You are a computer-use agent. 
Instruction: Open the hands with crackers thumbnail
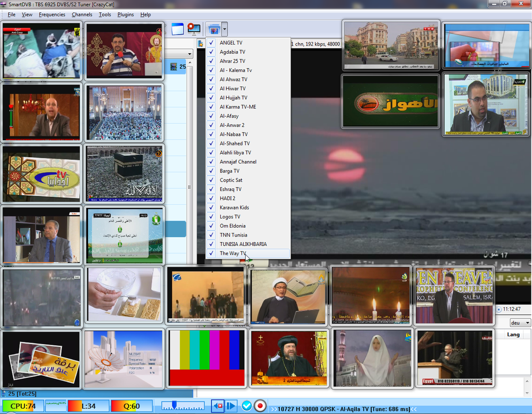tap(124, 295)
